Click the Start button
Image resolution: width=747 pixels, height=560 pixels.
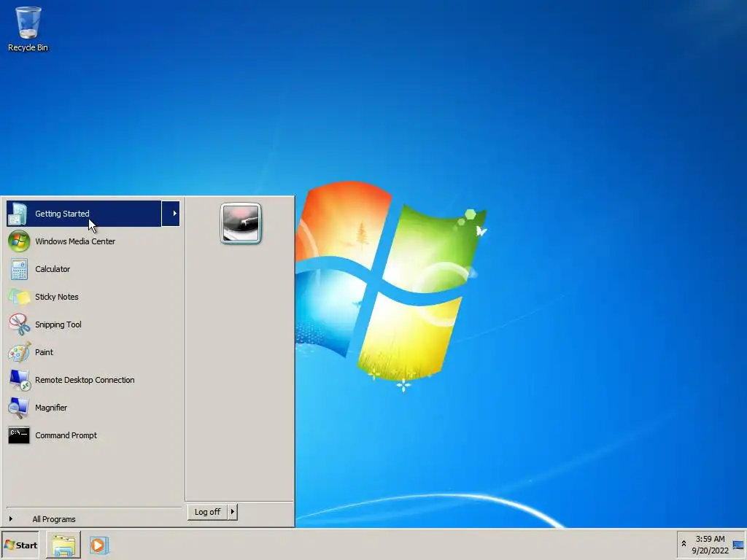point(20,545)
